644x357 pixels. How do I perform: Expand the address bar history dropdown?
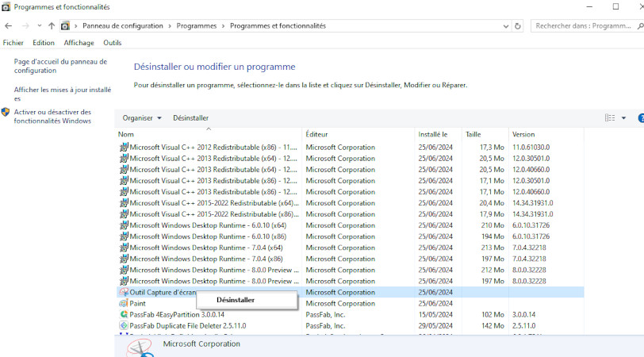click(505, 26)
